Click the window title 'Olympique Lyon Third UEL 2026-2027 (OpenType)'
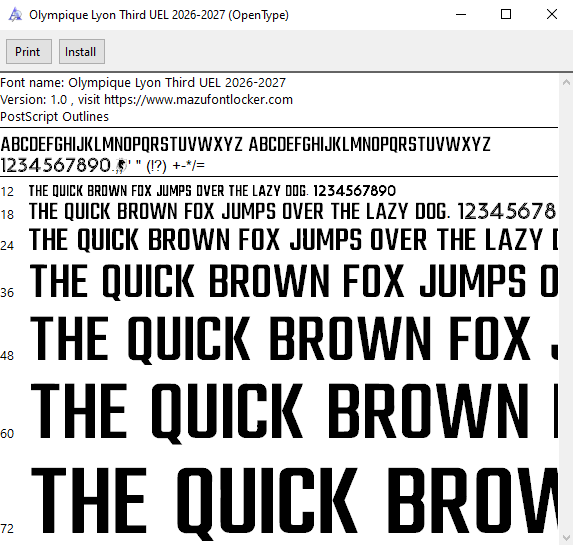The image size is (573, 545). point(159,15)
